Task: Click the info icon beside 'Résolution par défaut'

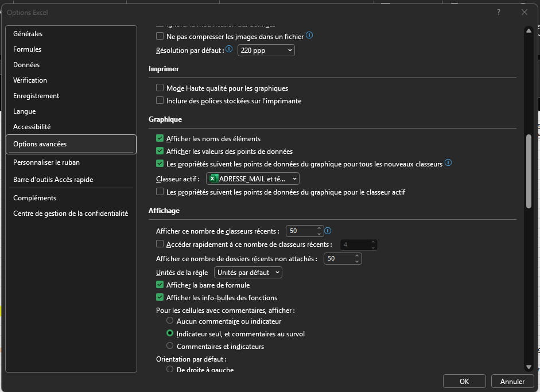Action: pyautogui.click(x=229, y=49)
